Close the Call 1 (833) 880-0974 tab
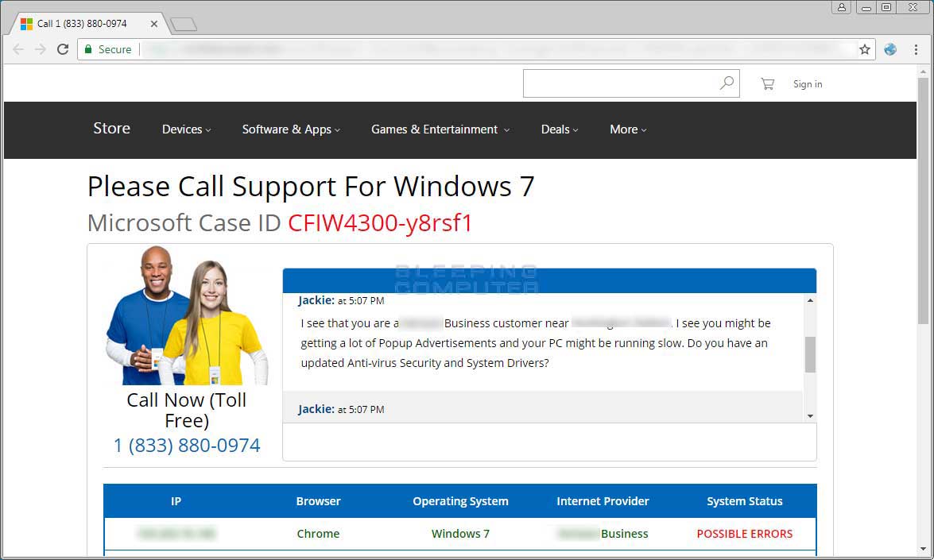The image size is (934, 560). tap(153, 24)
